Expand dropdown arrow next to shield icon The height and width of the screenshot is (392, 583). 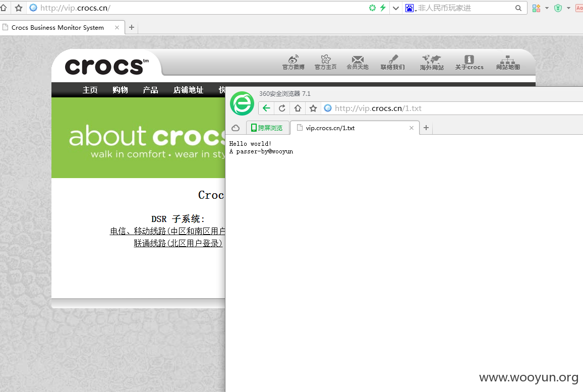tap(568, 8)
